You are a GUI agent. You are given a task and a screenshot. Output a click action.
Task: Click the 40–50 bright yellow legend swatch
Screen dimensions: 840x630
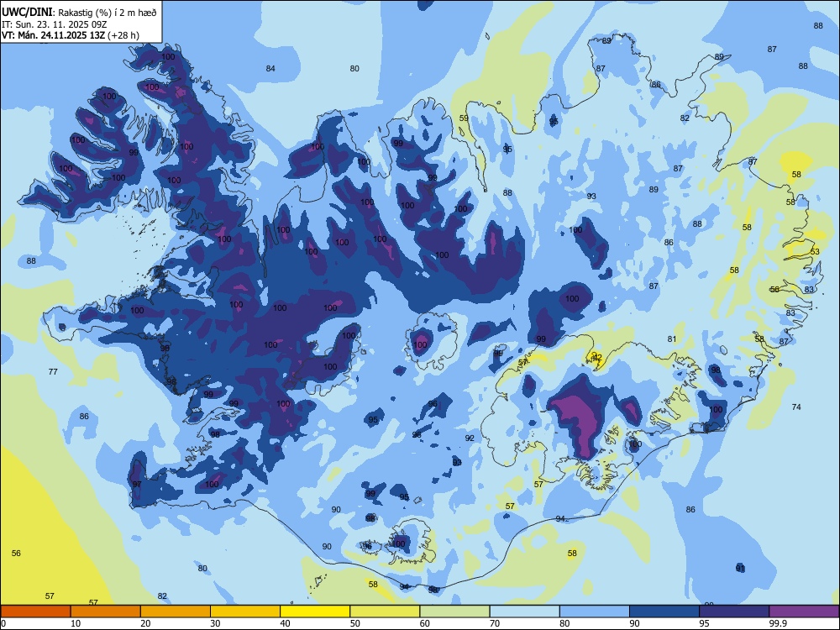tap(315, 612)
